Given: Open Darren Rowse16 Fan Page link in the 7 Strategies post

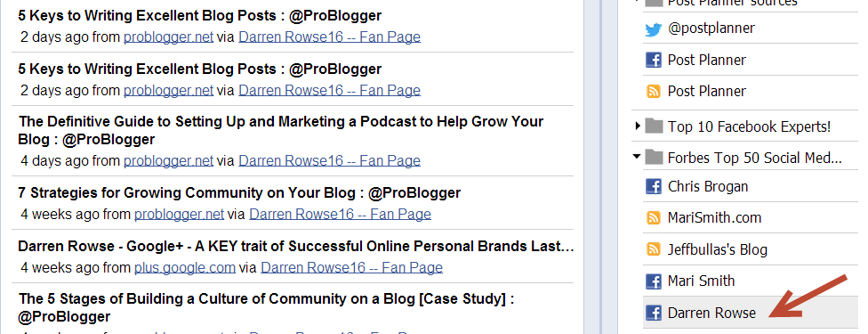Looking at the screenshot, I should (x=340, y=214).
